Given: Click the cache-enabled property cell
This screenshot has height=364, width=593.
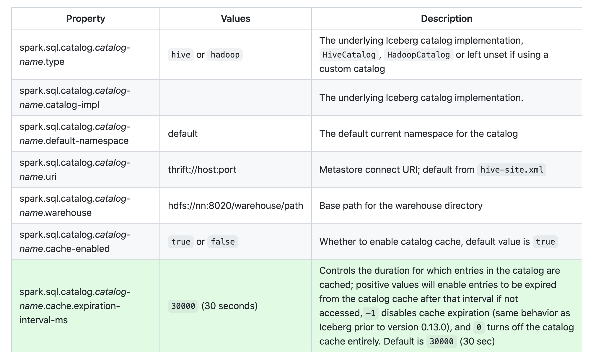Looking at the screenshot, I should click(x=75, y=242).
